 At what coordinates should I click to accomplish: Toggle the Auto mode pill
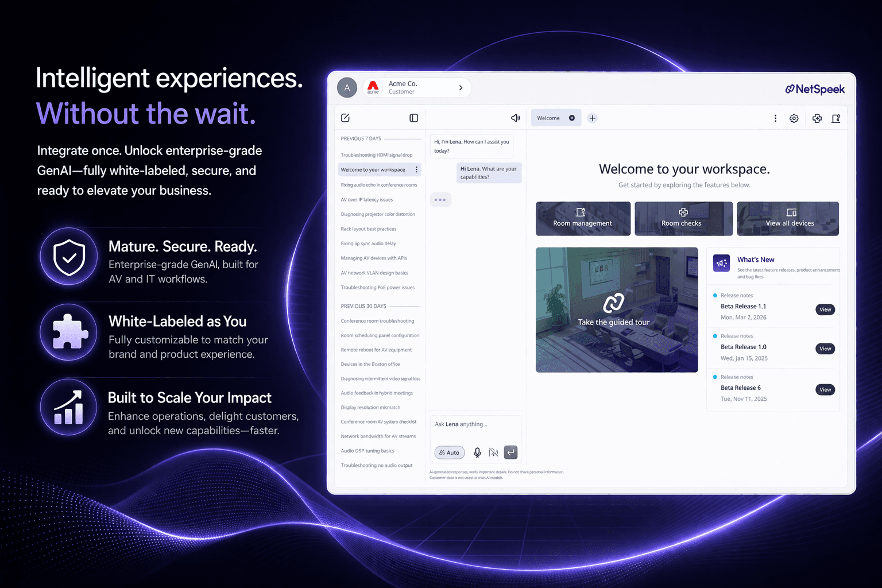[x=450, y=452]
